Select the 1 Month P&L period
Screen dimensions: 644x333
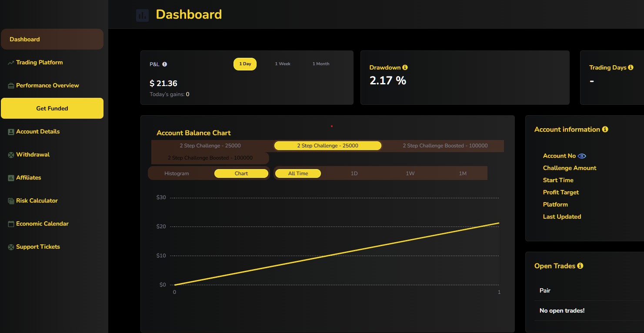click(x=320, y=64)
